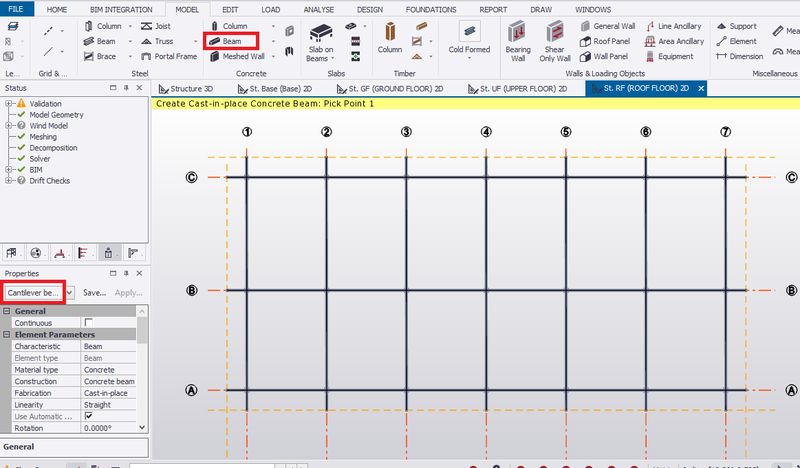The width and height of the screenshot is (800, 468).
Task: Select the Cold Formed tool
Action: tap(469, 38)
